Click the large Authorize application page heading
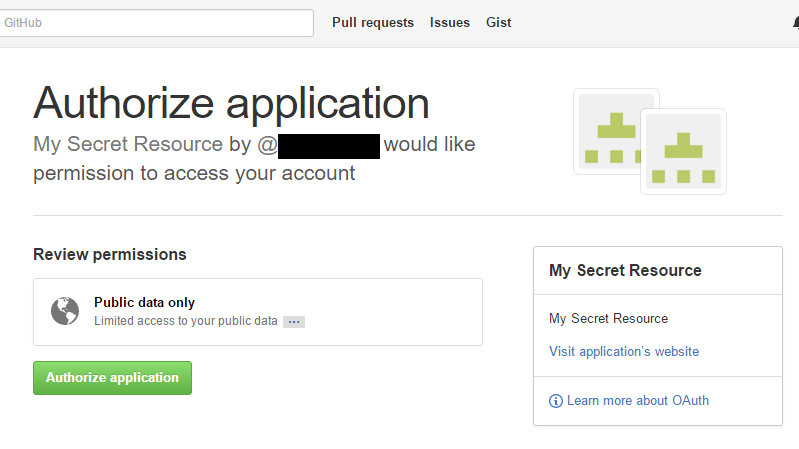 [x=231, y=103]
